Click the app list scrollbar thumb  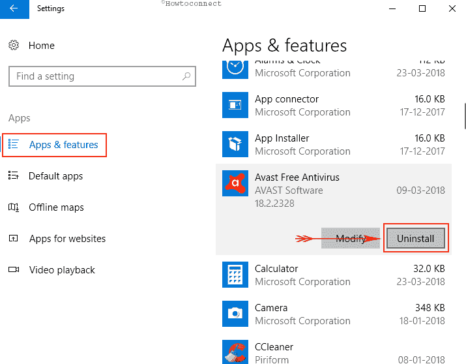coord(465,116)
